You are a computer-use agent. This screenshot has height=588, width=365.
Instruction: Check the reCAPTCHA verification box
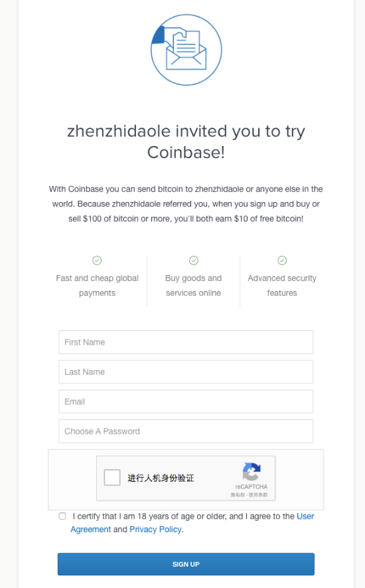click(112, 478)
